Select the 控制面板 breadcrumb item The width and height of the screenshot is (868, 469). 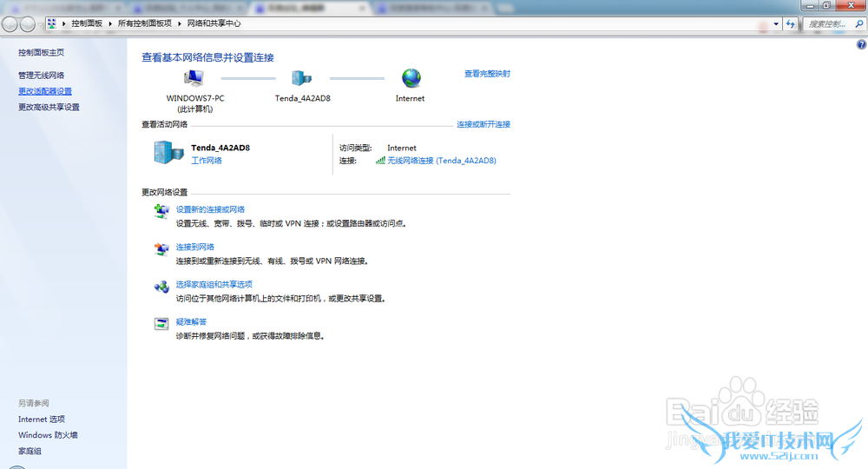[x=87, y=23]
